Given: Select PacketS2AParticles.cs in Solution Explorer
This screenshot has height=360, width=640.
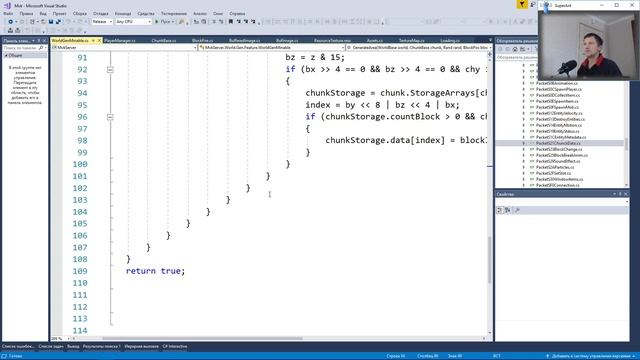Looking at the screenshot, I should [555, 167].
